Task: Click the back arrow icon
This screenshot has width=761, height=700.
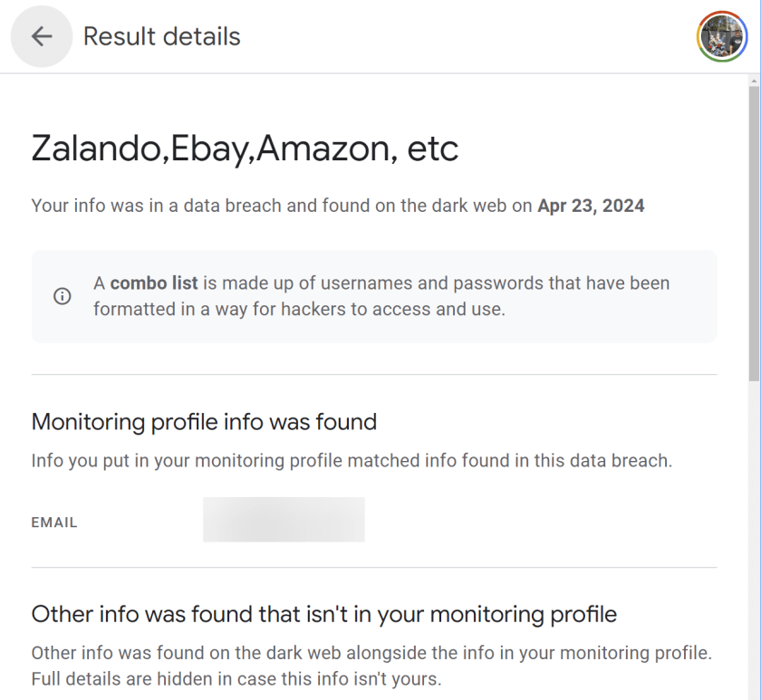Action: pyautogui.click(x=42, y=36)
